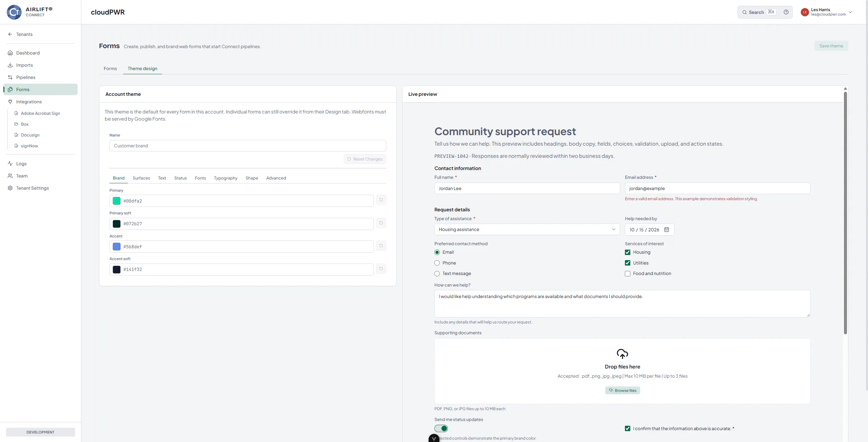Click the Imports download icon

click(10, 65)
